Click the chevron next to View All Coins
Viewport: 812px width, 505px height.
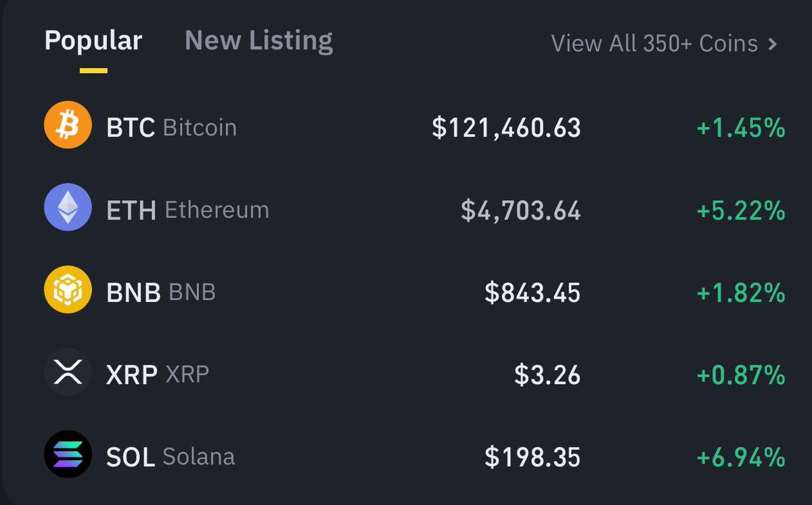pyautogui.click(x=772, y=44)
